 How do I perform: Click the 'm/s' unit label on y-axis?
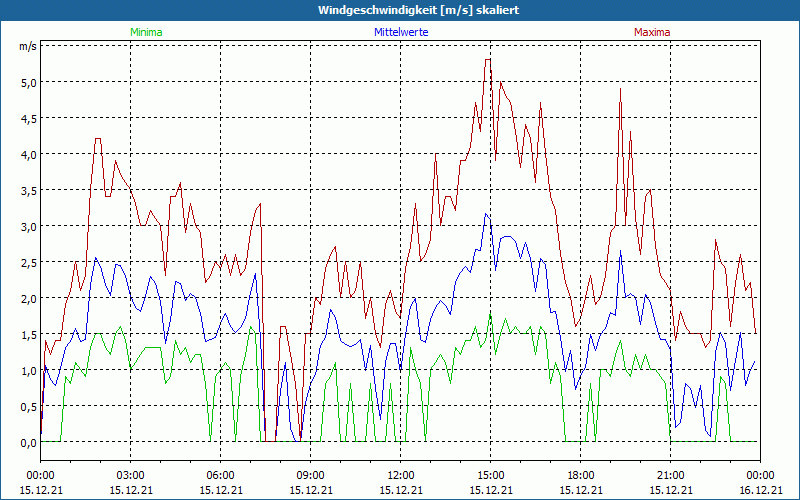28,47
